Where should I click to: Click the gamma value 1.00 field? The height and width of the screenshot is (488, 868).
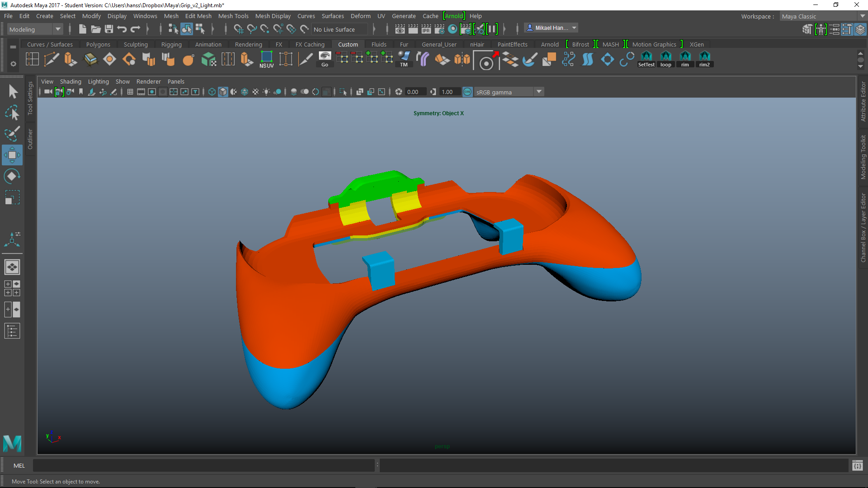pos(450,92)
